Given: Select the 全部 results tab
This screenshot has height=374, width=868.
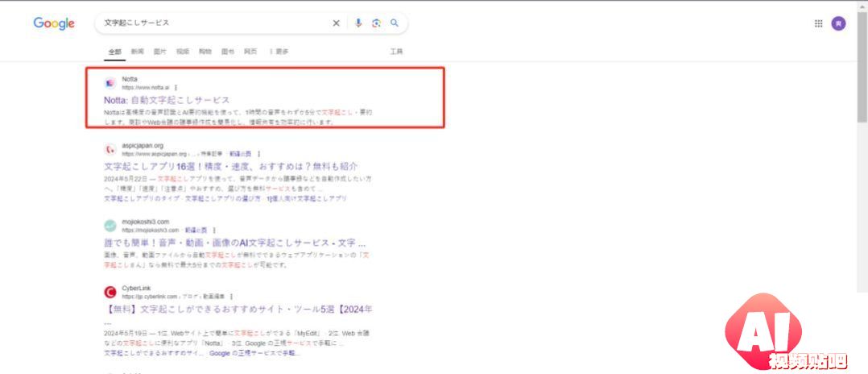Looking at the screenshot, I should tap(114, 52).
